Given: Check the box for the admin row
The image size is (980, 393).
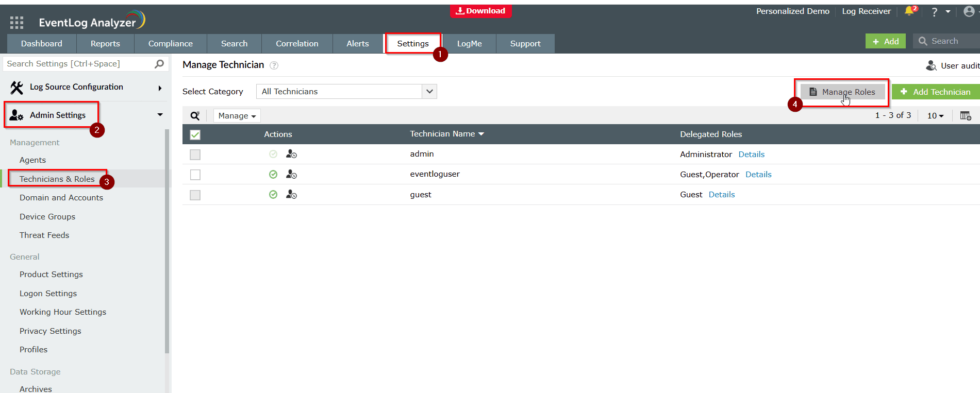Looking at the screenshot, I should point(195,155).
